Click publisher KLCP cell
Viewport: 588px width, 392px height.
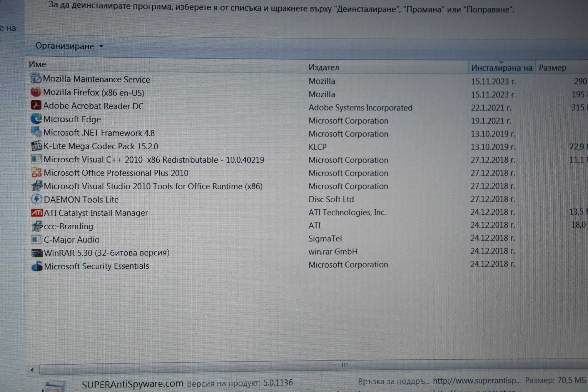[318, 147]
